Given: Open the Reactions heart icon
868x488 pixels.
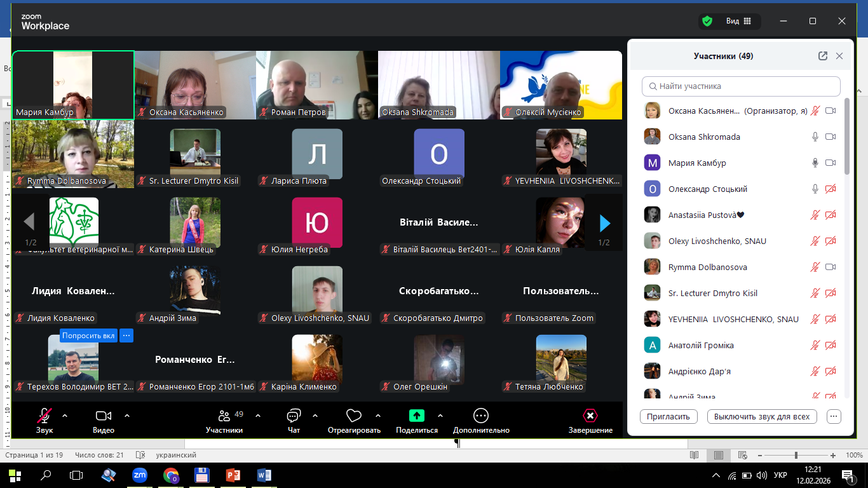Looking at the screenshot, I should pos(353,416).
